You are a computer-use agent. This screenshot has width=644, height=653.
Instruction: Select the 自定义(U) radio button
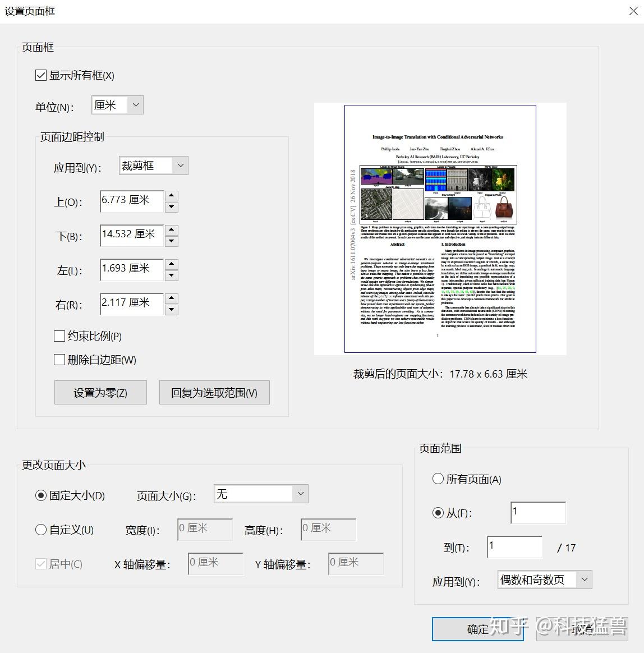click(41, 529)
